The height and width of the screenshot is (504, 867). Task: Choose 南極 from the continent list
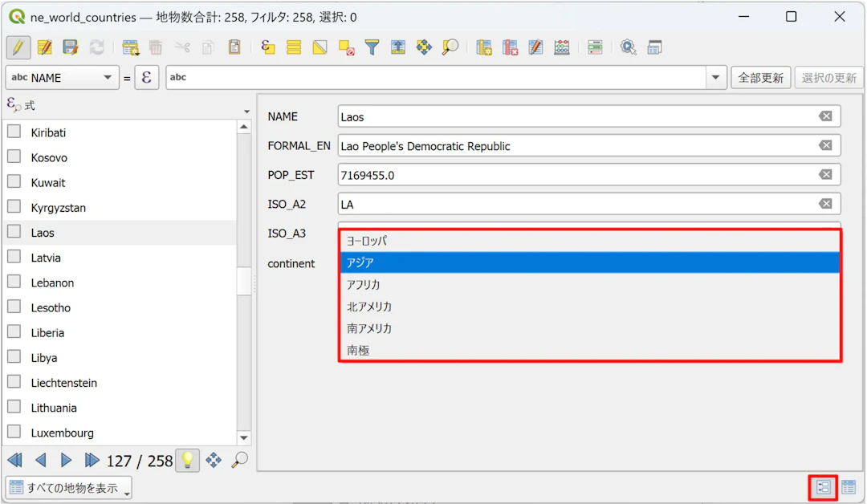[x=590, y=350]
